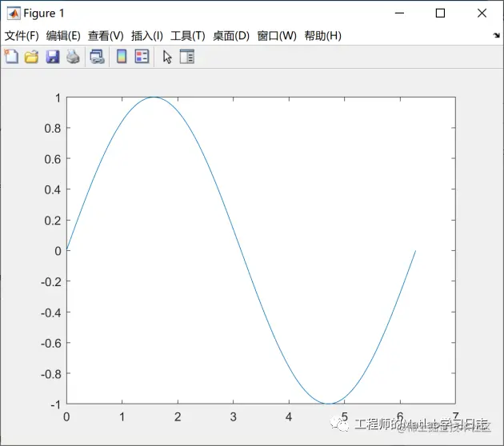This screenshot has width=504, height=446.
Task: Toggle the Edit Plot arrow tool
Action: pyautogui.click(x=167, y=58)
